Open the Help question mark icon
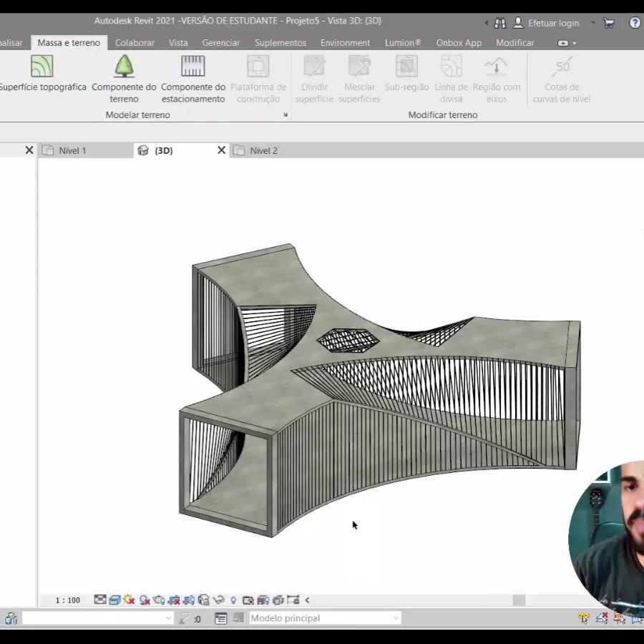Image resolution: width=644 pixels, height=644 pixels. (635, 23)
